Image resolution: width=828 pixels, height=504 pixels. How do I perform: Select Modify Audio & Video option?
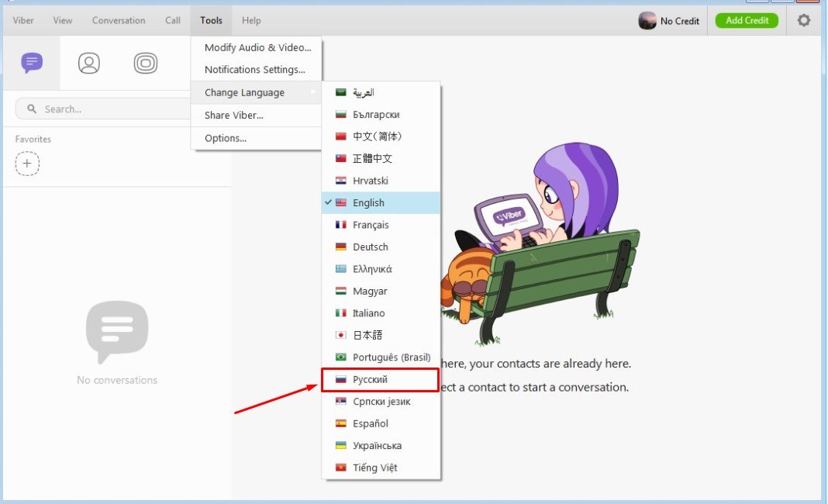click(x=257, y=48)
